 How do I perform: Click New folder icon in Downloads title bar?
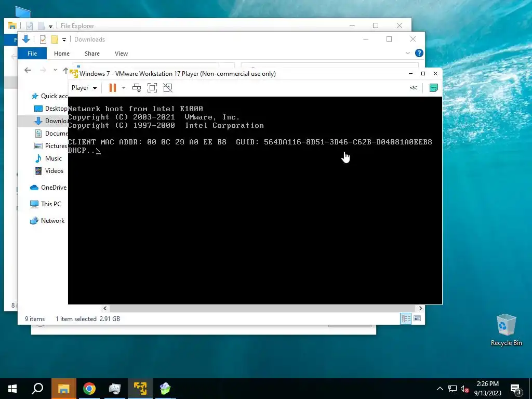click(x=54, y=39)
